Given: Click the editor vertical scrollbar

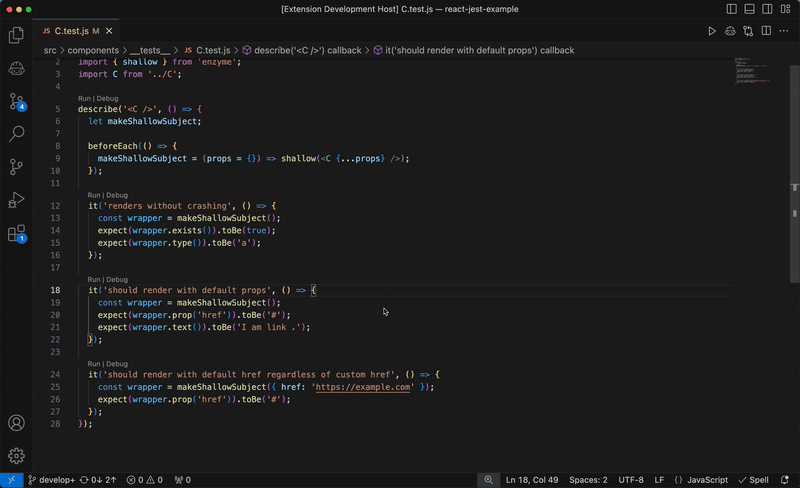Looking at the screenshot, I should point(794,174).
